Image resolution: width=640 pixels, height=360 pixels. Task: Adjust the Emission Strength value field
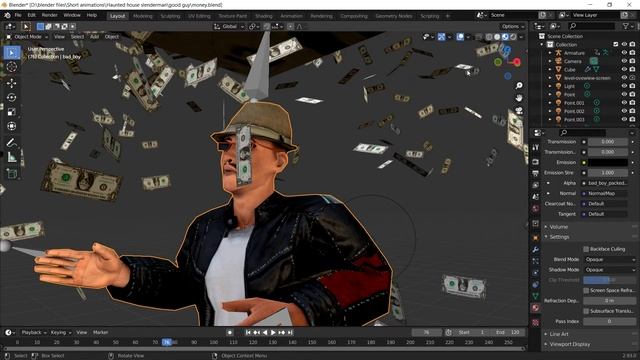tap(607, 173)
